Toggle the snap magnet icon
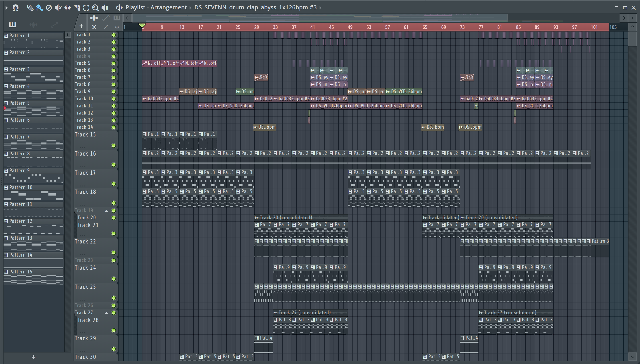Image resolution: width=640 pixels, height=364 pixels. click(16, 8)
